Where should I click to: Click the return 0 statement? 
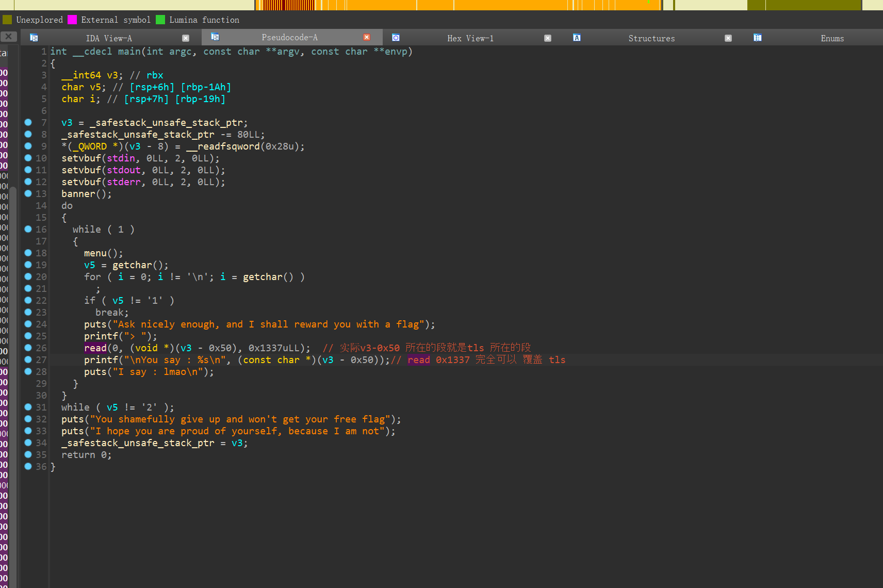coord(86,455)
